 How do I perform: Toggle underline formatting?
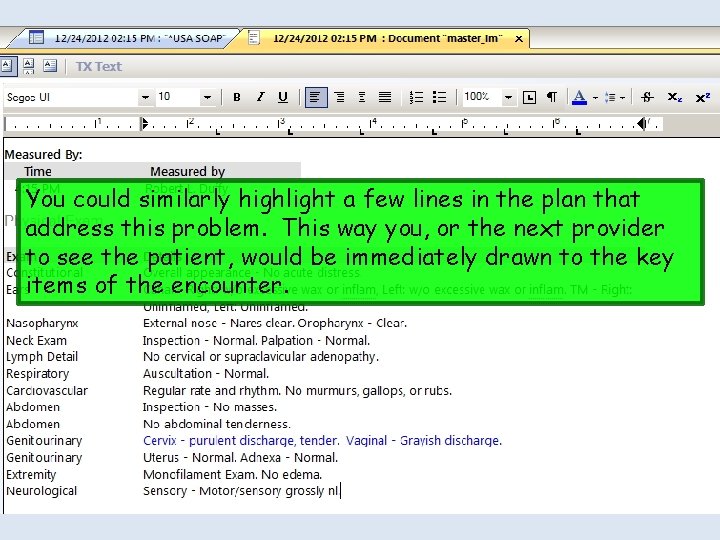pos(283,97)
